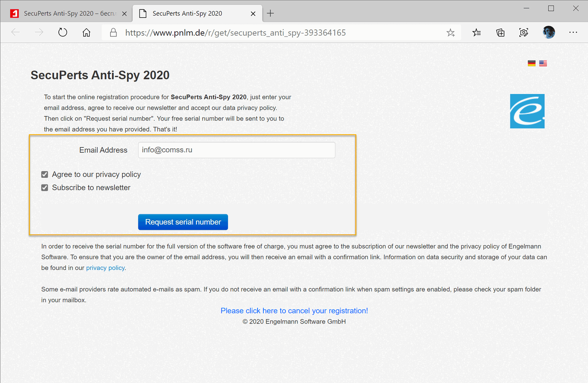
Task: Click the Engelmann Software logo
Action: click(527, 111)
